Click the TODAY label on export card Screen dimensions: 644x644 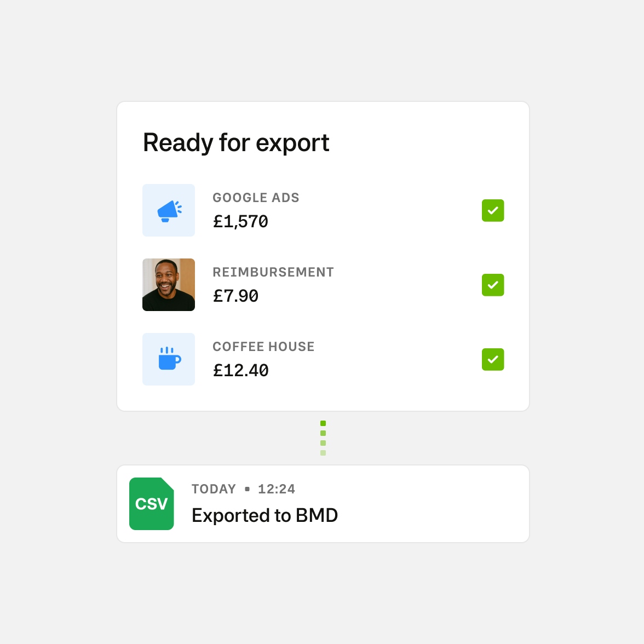coord(214,489)
